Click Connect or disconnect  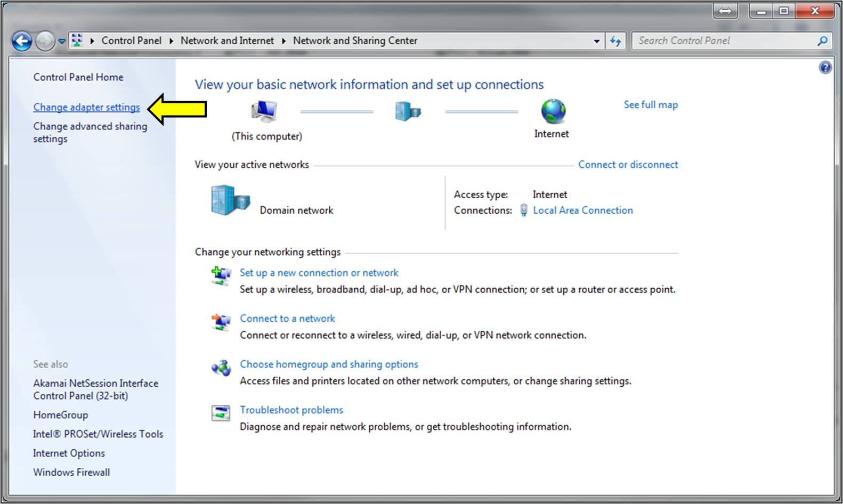click(628, 165)
